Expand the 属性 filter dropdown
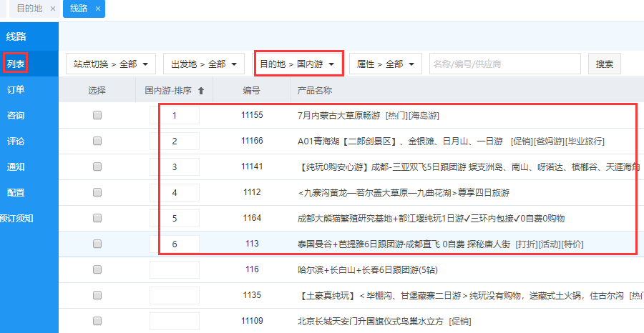 (384, 64)
